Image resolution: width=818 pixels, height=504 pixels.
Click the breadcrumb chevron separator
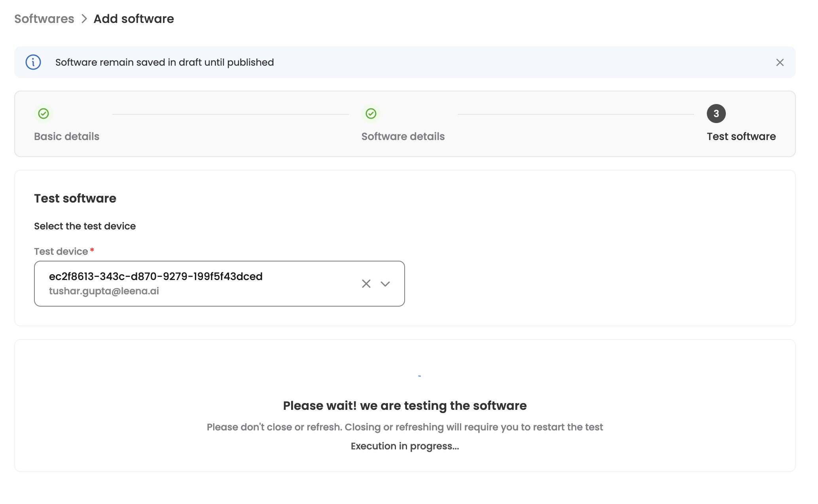pos(84,19)
